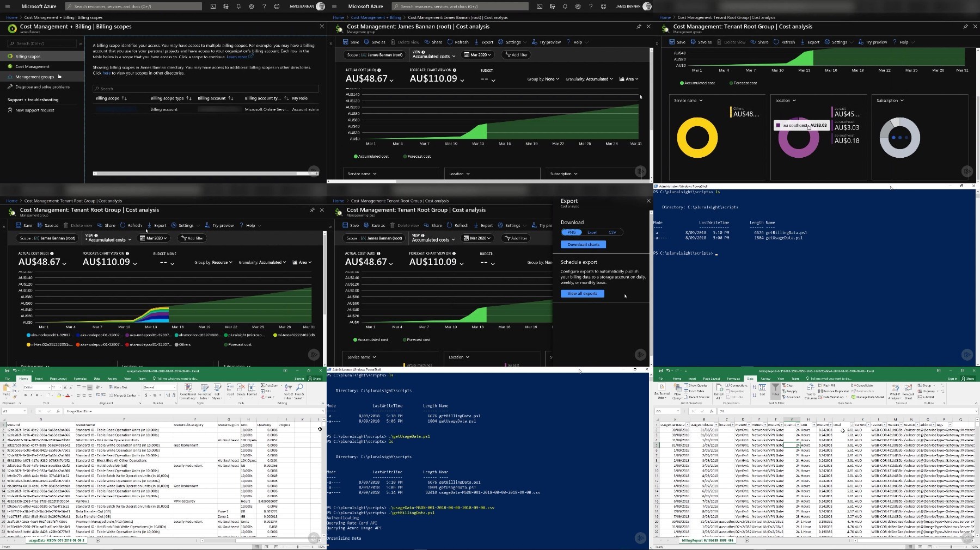The width and height of the screenshot is (980, 550).
Task: Open the Insert tab in usageData Excel
Action: click(39, 379)
